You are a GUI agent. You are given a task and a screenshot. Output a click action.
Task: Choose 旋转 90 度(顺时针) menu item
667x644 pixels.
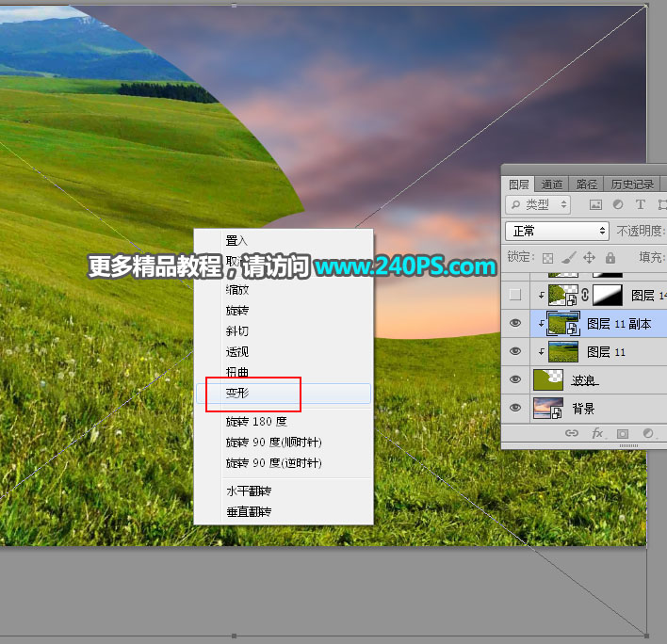point(284,443)
